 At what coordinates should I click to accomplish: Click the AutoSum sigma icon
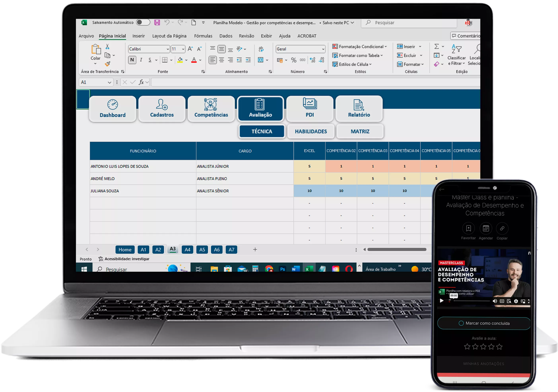coord(437,46)
